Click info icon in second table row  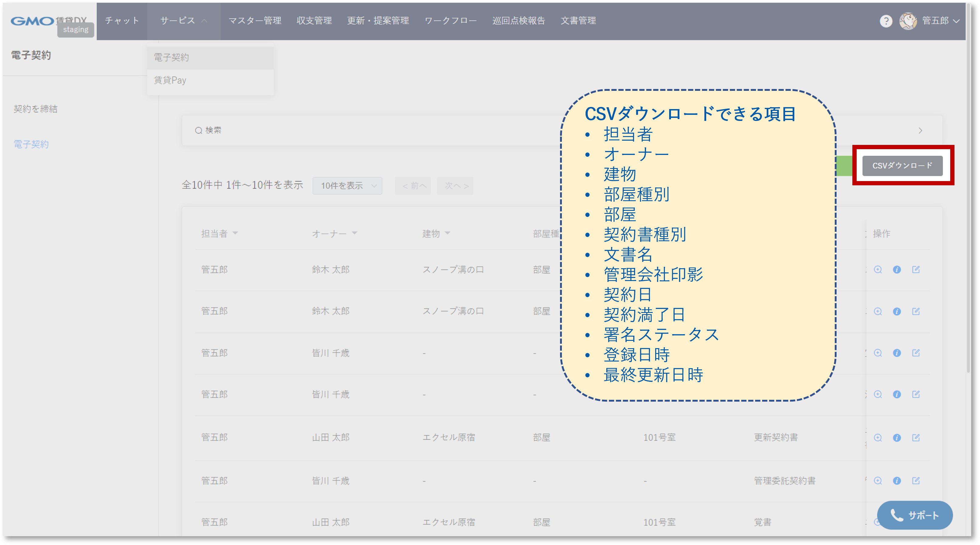[897, 311]
